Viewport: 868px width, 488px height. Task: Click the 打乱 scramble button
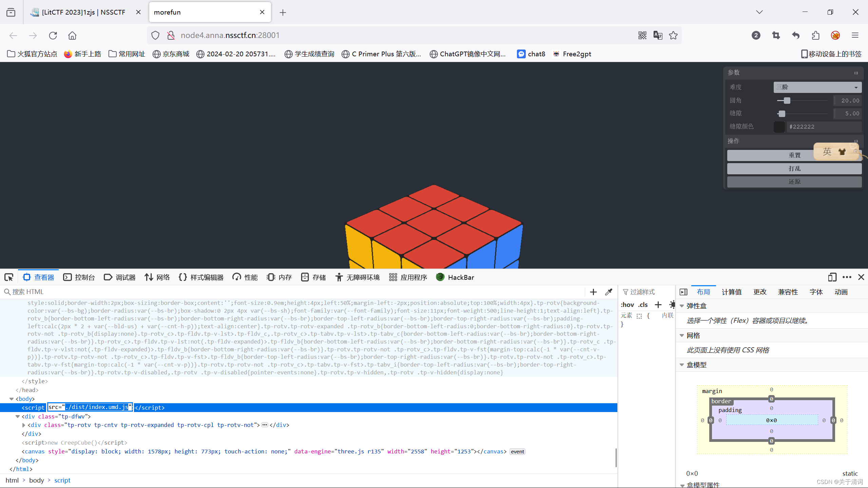point(794,169)
